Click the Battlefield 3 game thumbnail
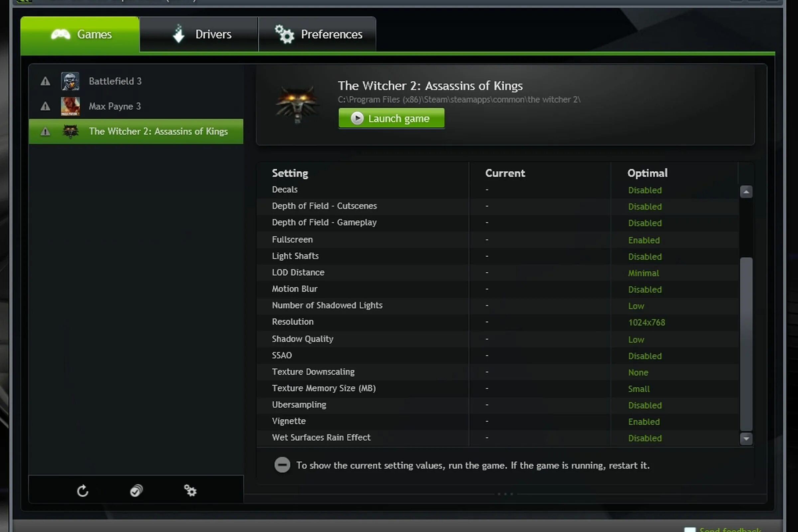Screen dimensions: 798x532 (x=70, y=81)
